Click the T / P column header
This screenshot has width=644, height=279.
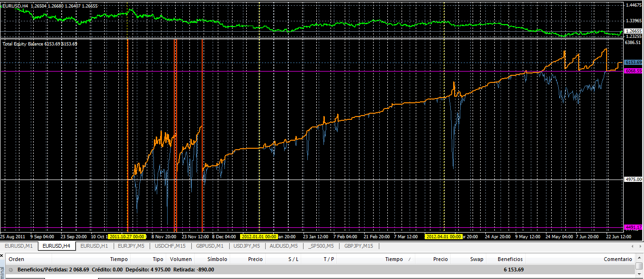tap(319, 259)
